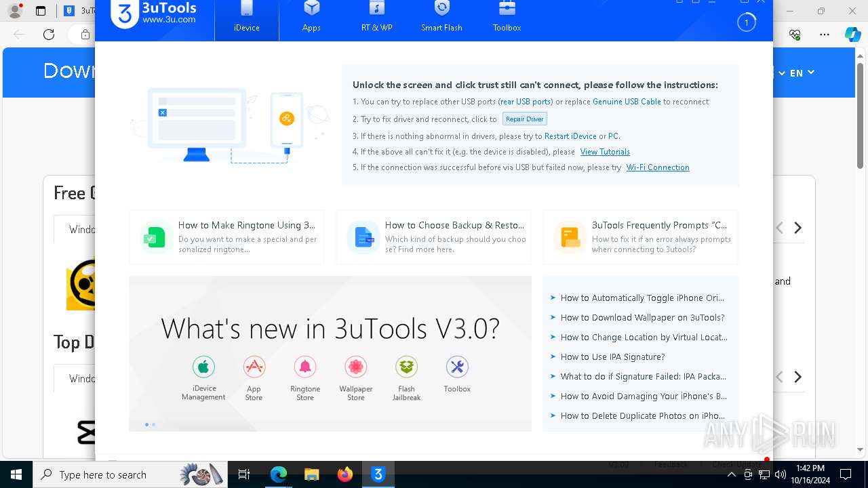
Task: Click the Edge profile avatar icon
Action: 14,11
